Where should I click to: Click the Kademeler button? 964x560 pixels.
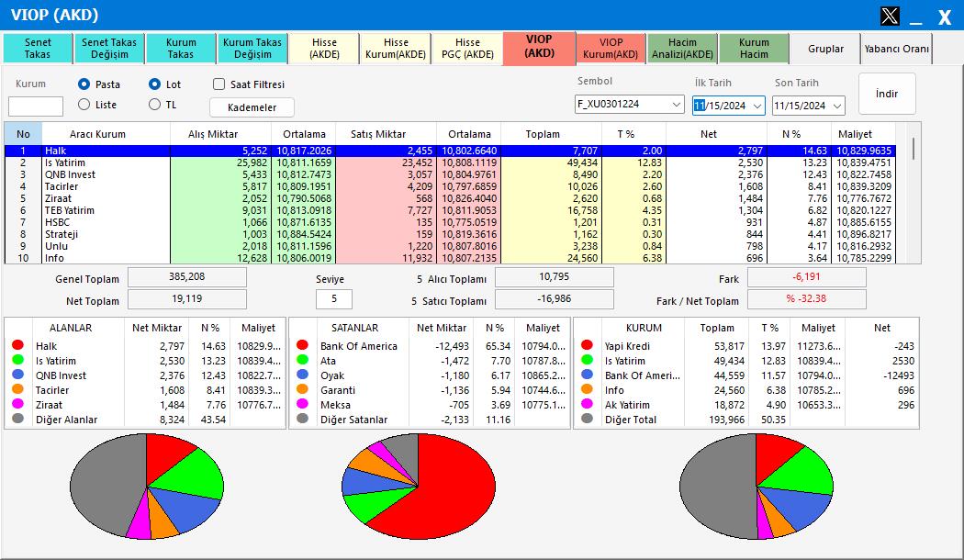252,107
